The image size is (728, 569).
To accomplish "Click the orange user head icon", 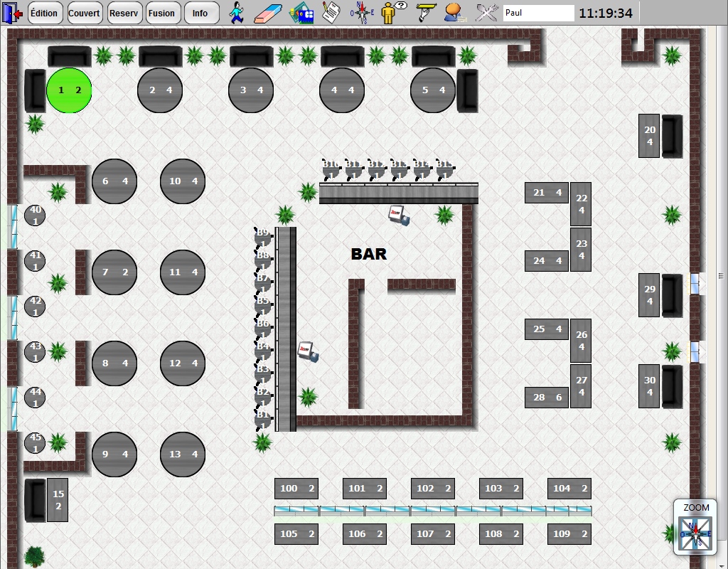I will (454, 12).
